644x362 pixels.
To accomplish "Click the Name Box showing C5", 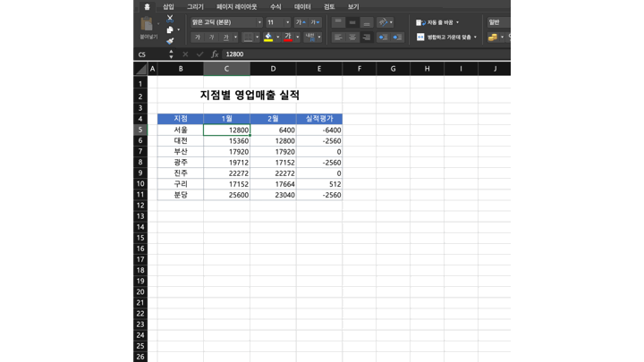I will [152, 55].
